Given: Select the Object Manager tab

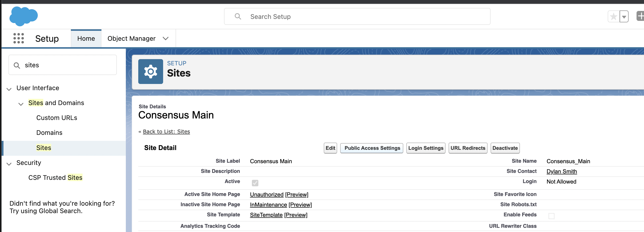Looking at the screenshot, I should click(131, 38).
